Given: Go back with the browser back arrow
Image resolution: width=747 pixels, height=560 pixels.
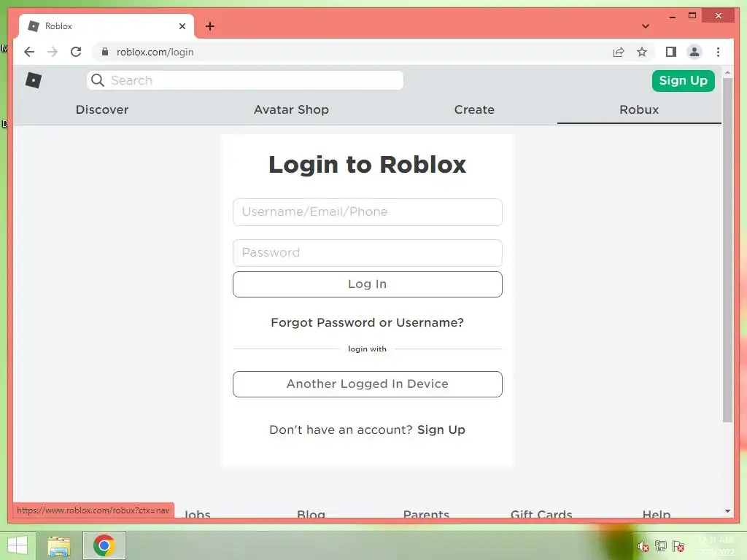Looking at the screenshot, I should [x=29, y=52].
